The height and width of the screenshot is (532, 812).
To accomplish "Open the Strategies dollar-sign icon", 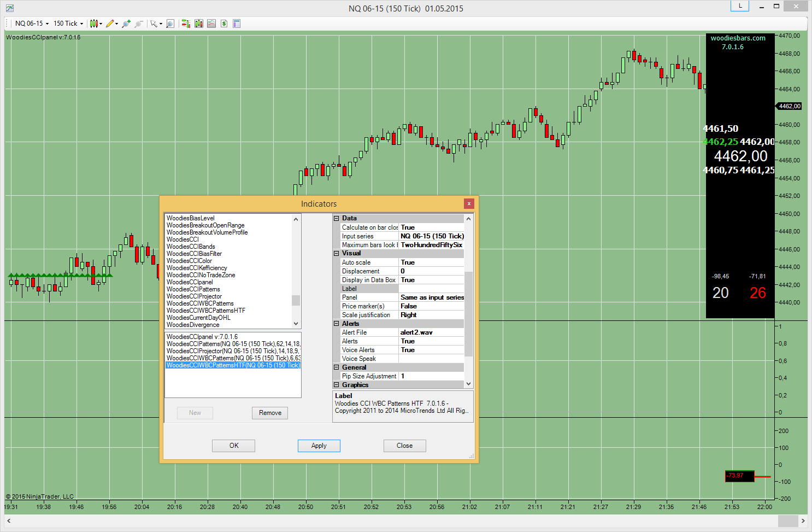I will coord(224,24).
